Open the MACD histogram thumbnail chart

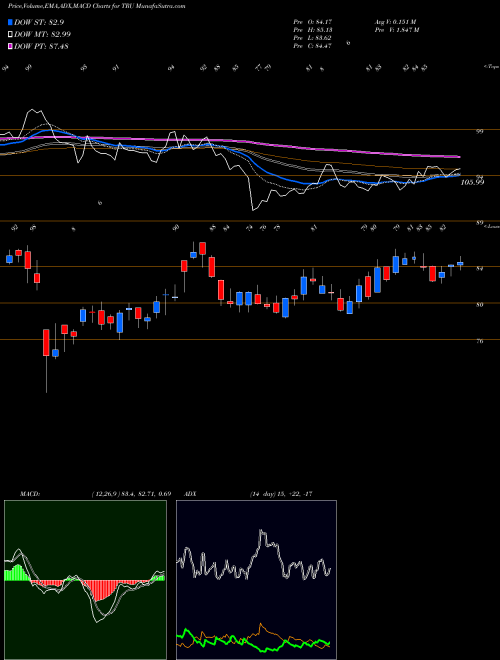tap(85, 580)
